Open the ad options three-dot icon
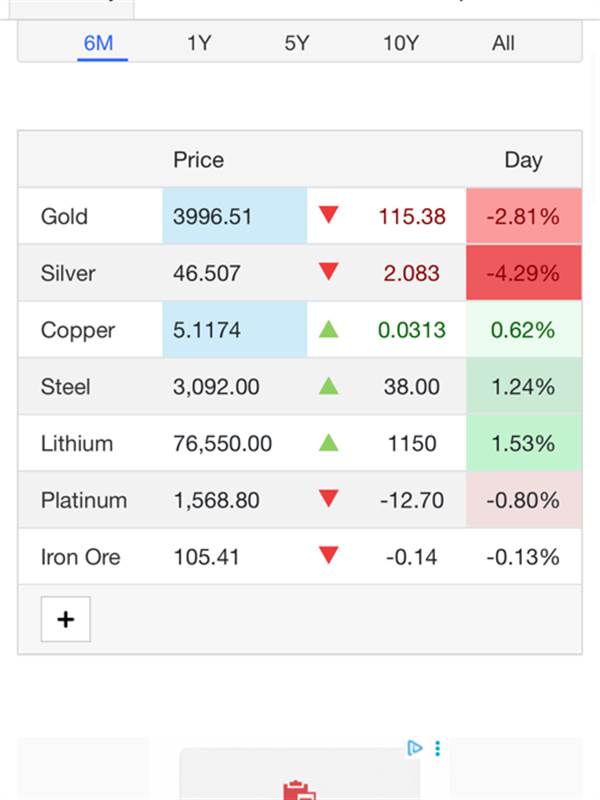The height and width of the screenshot is (800, 600). tap(437, 747)
